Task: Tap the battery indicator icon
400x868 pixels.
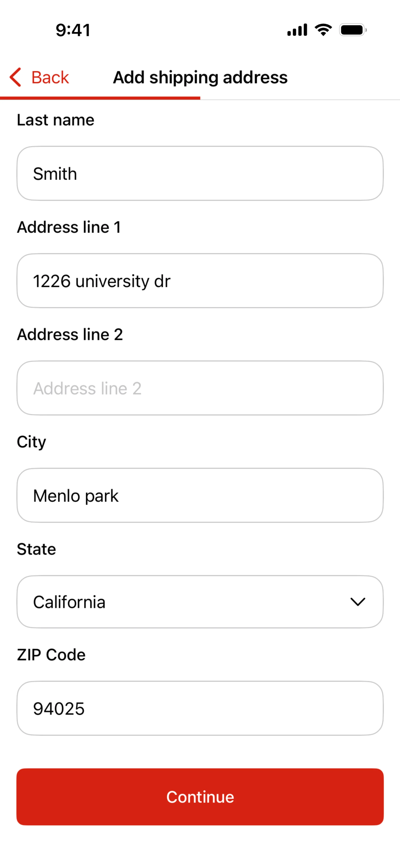Action: click(352, 30)
